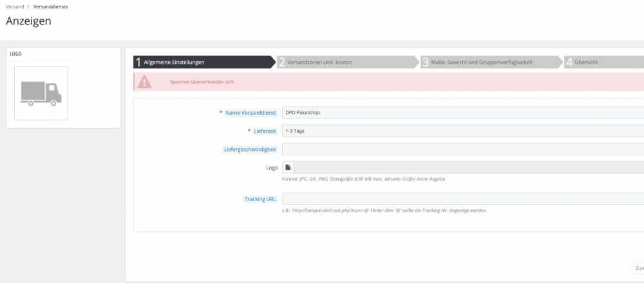Click the Tracking URL example hint text
Image resolution: width=644 pixels, height=283 pixels.
tap(384, 211)
